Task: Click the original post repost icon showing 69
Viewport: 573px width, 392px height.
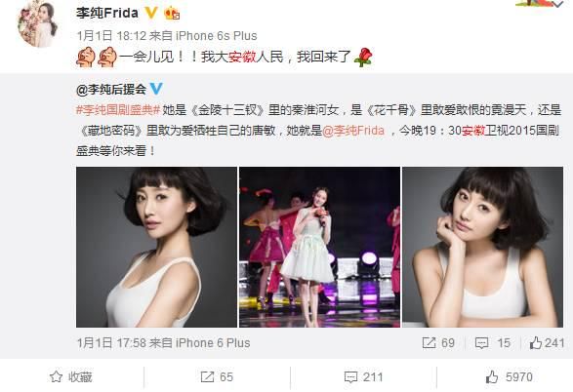Action: click(438, 342)
